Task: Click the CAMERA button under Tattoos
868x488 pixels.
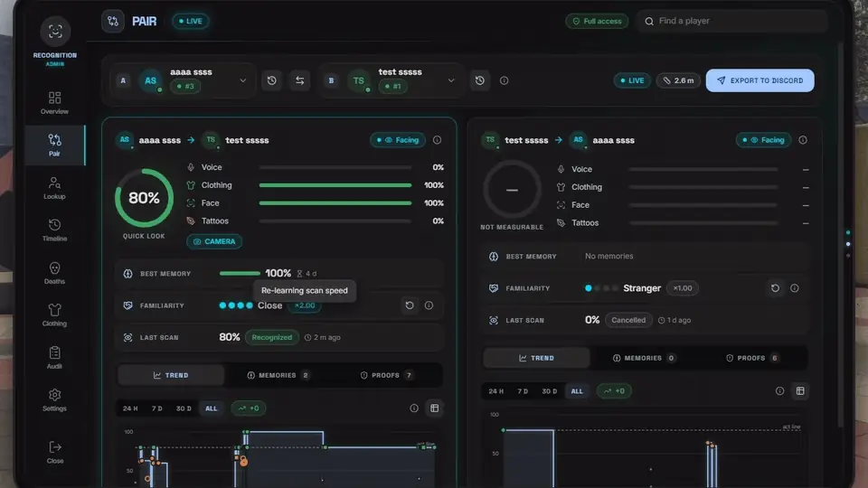Action: tap(214, 242)
